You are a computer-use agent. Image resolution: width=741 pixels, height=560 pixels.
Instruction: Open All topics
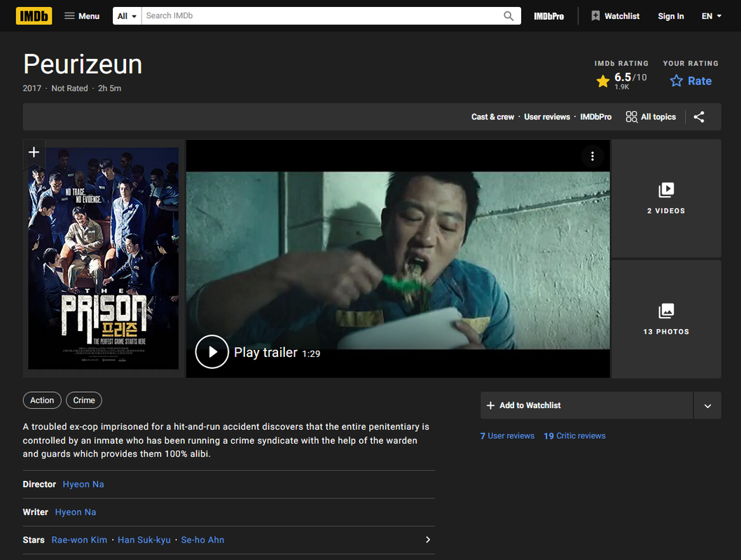pos(651,117)
